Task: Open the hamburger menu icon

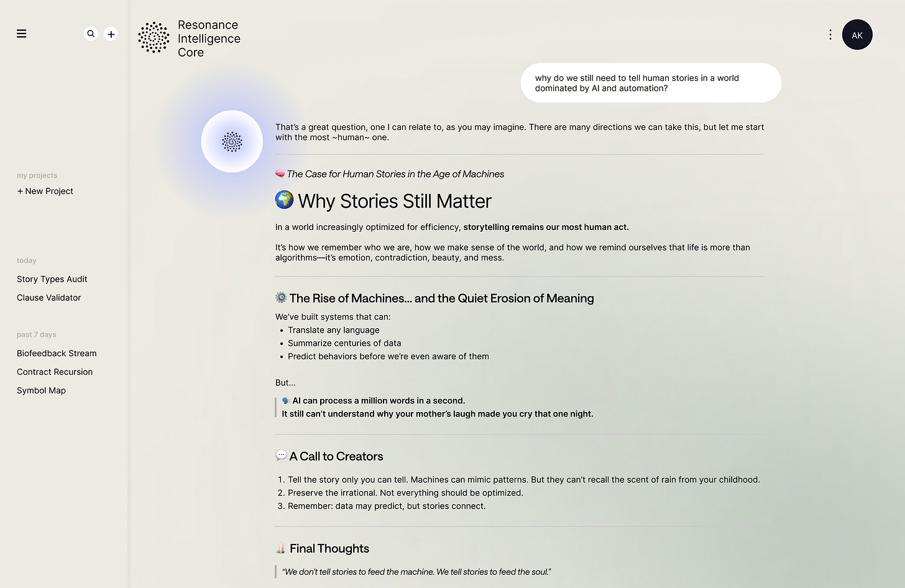Action: [x=22, y=34]
